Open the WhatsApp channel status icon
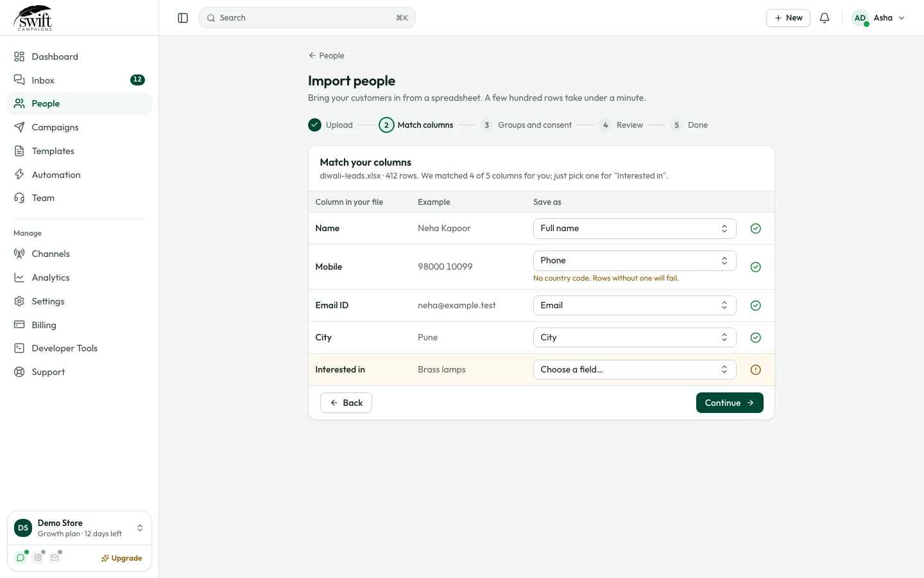924x578 pixels. click(x=21, y=557)
